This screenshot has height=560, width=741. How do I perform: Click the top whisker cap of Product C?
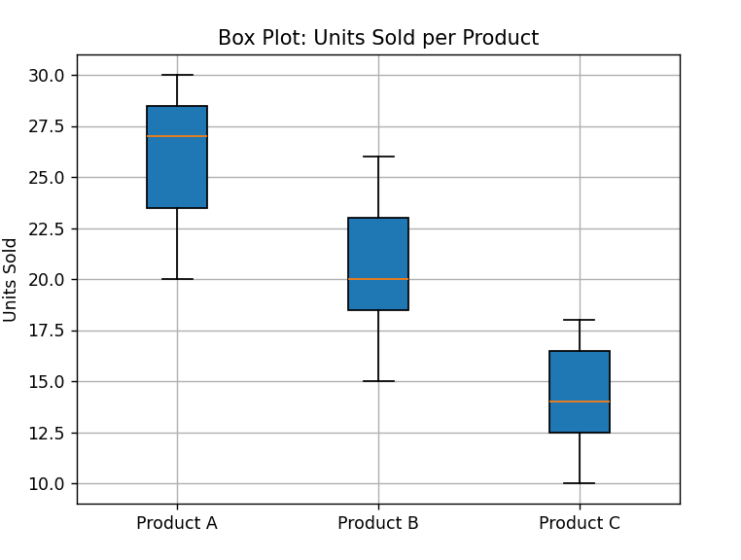[580, 320]
